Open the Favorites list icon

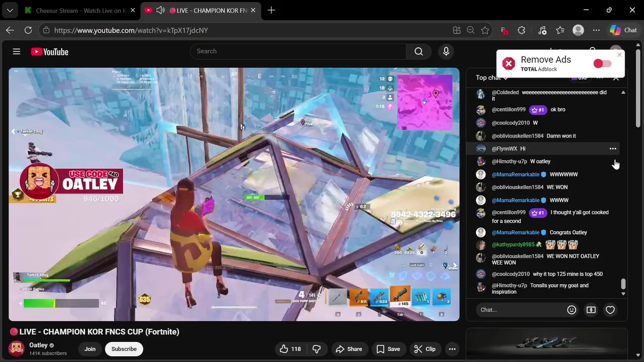[x=560, y=30]
